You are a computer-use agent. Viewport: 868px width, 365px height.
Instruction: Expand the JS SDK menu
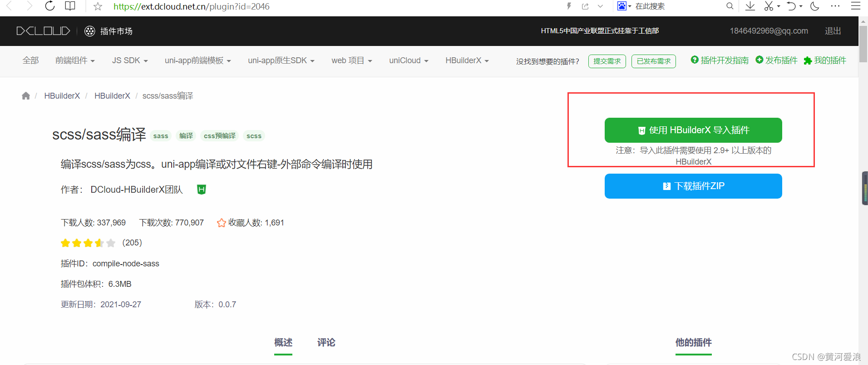(130, 60)
